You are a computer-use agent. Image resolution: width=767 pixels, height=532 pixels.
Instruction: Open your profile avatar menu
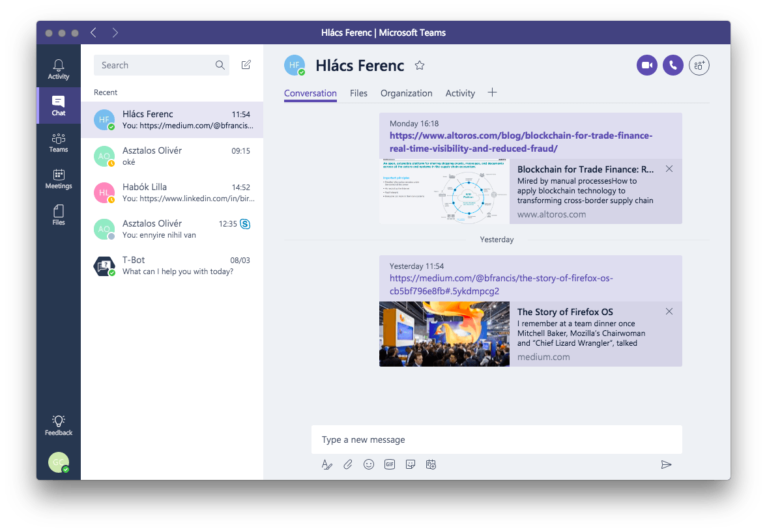[x=59, y=462]
